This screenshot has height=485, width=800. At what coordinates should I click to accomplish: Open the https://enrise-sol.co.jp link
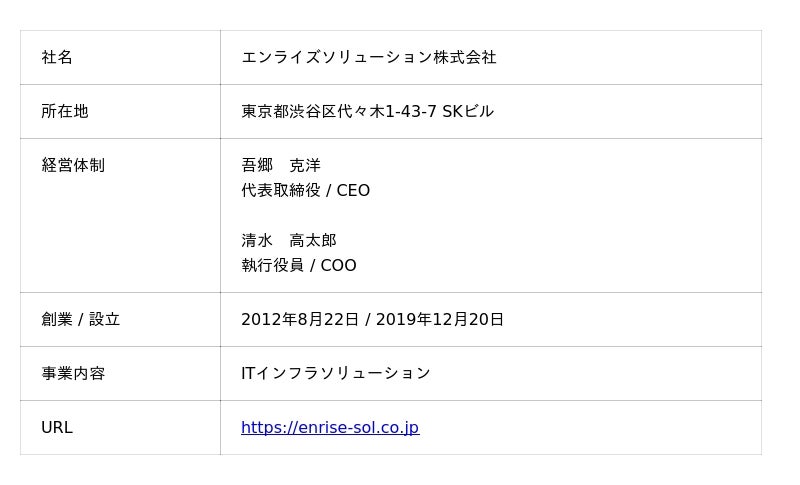(x=330, y=427)
